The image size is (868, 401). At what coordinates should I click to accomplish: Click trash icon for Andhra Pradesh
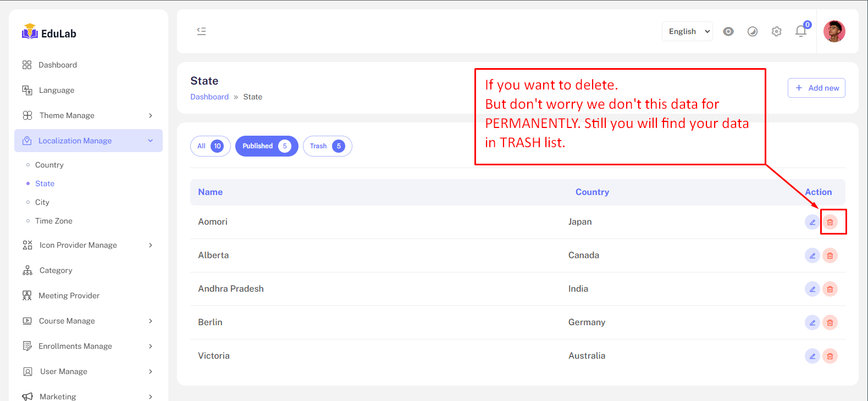tap(830, 289)
